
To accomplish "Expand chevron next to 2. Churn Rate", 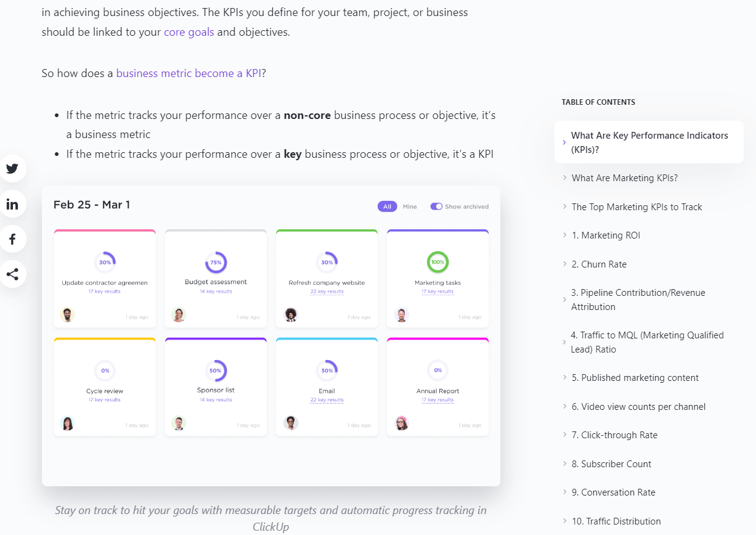I will point(565,264).
